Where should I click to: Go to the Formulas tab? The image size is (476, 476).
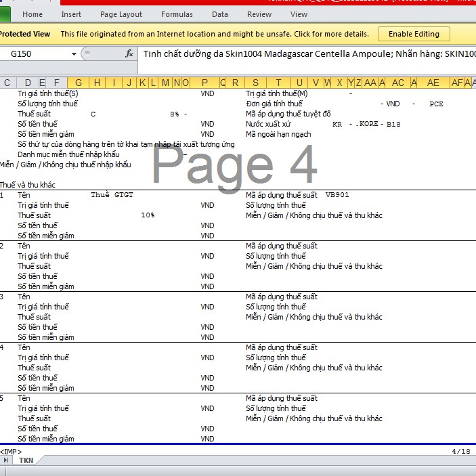(177, 14)
